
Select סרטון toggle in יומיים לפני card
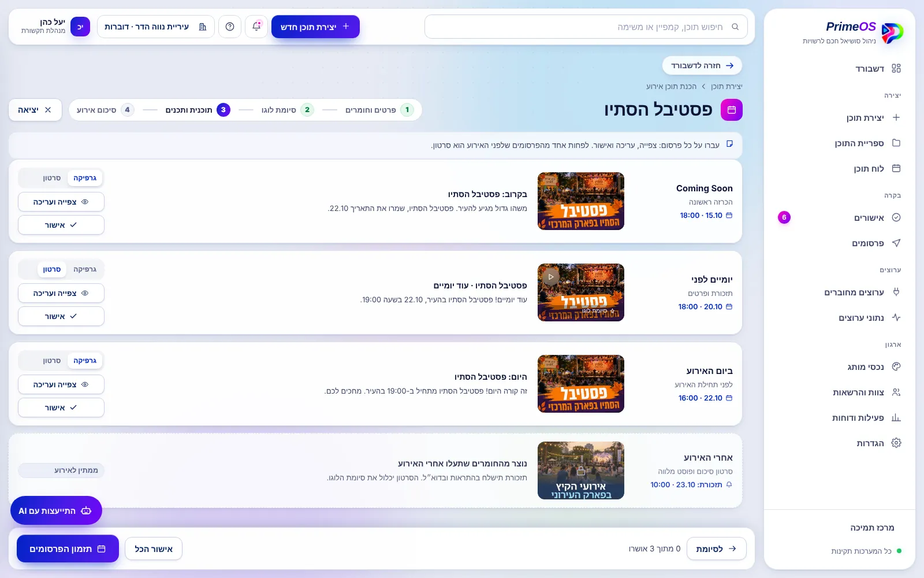(x=51, y=269)
